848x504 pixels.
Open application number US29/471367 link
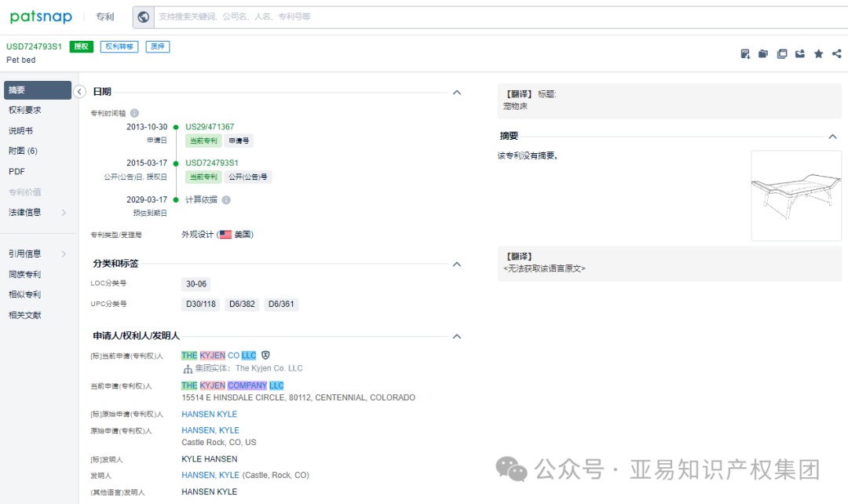(x=210, y=126)
